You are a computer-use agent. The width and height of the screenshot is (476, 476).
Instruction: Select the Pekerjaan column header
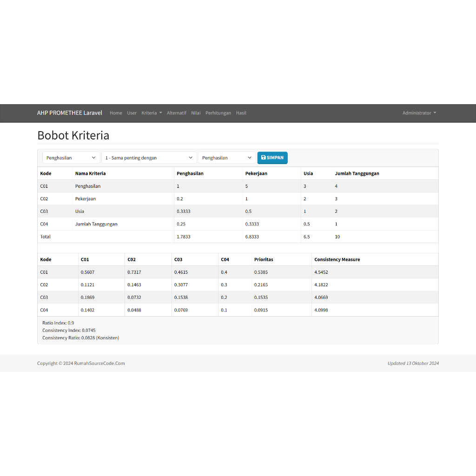(256, 173)
